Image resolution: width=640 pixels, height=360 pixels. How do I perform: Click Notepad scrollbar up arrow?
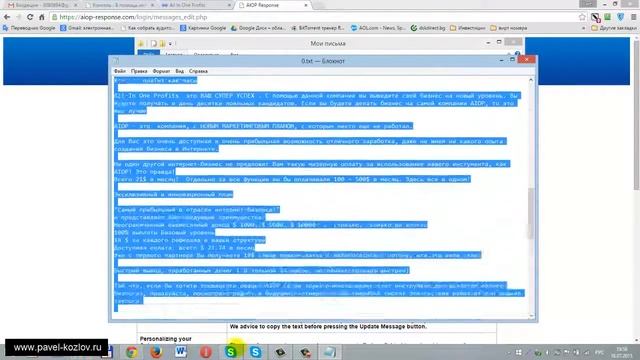tap(531, 80)
